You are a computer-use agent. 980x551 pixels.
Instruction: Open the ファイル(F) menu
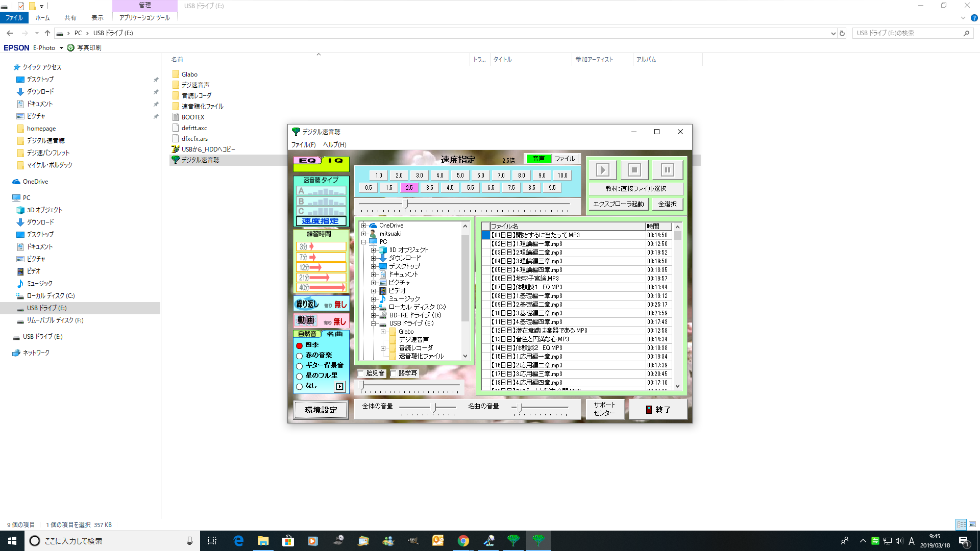[303, 145]
